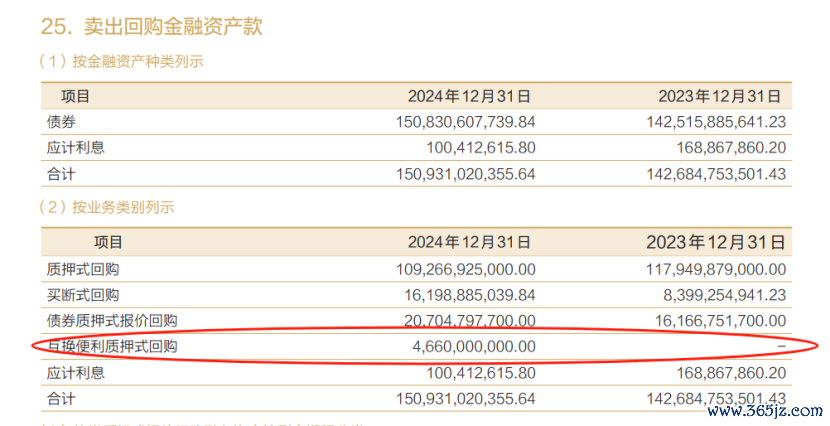Image resolution: width=830 pixels, height=426 pixels.
Task: Click 项目 header in the first table
Action: pos(75,96)
